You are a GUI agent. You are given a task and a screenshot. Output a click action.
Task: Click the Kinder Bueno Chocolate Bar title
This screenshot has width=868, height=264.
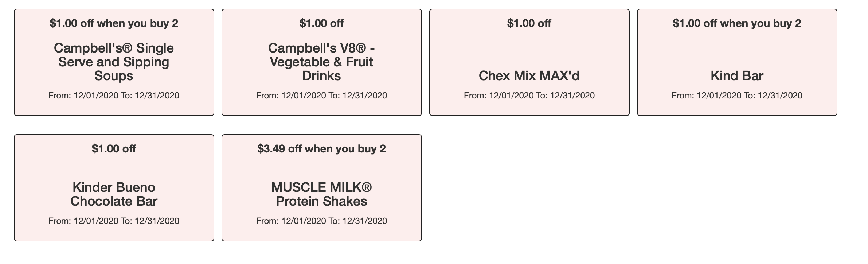point(114,194)
